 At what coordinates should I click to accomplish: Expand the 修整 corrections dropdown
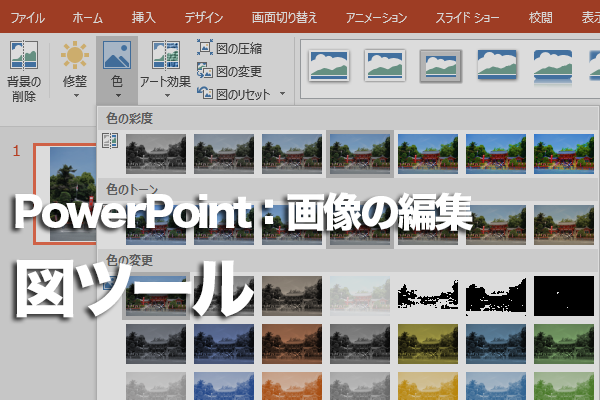[x=75, y=71]
